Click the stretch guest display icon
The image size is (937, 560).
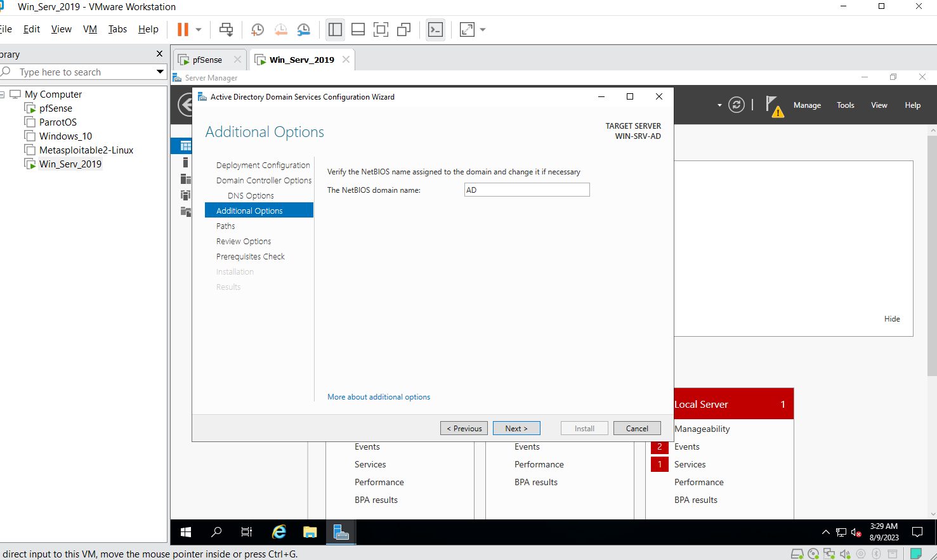click(467, 29)
